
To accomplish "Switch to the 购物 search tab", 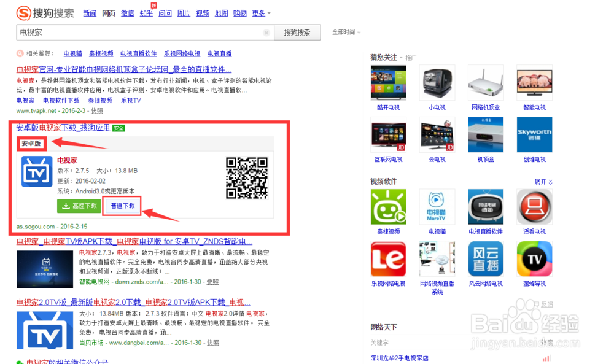I will coord(239,14).
